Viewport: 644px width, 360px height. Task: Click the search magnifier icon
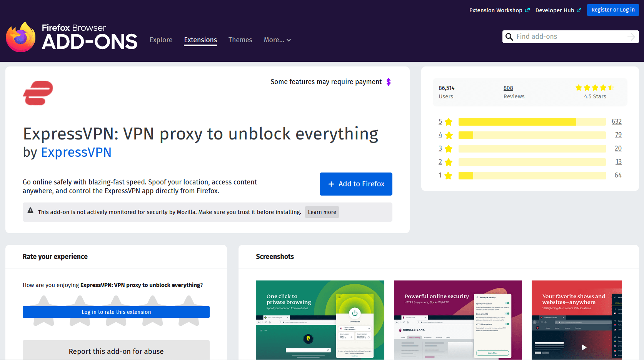tap(509, 37)
